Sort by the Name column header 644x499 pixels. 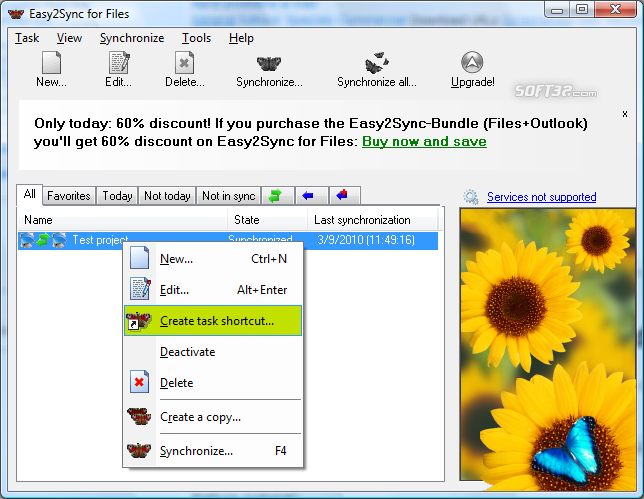pyautogui.click(x=123, y=220)
